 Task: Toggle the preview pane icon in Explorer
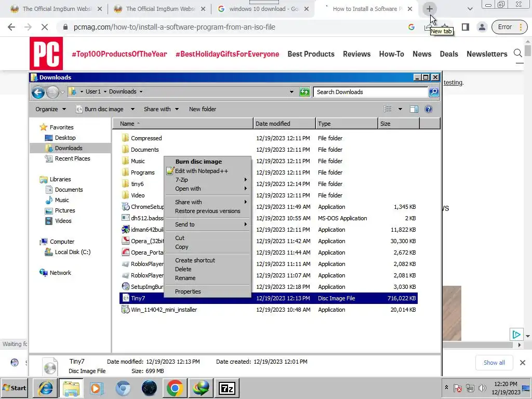coord(414,109)
